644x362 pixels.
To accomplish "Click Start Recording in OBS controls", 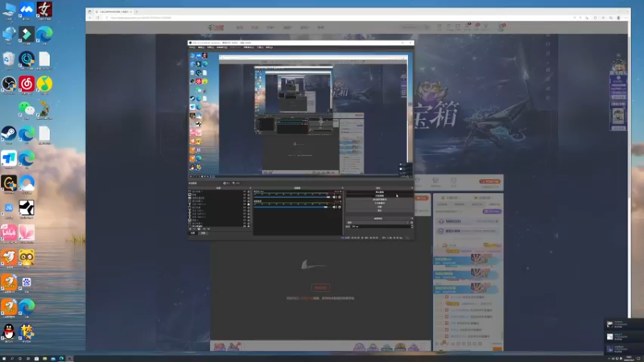I will 380,195.
